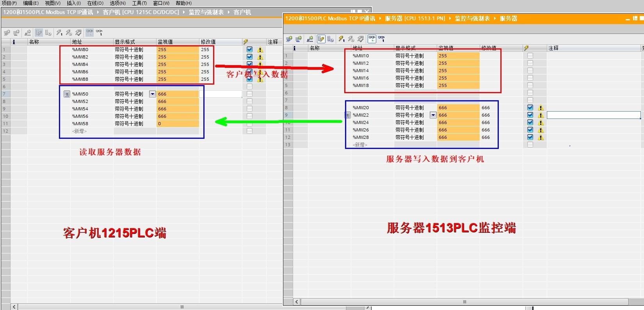Click warning triangle on %MW20 row
This screenshot has width=644, height=310.
pyautogui.click(x=541, y=108)
